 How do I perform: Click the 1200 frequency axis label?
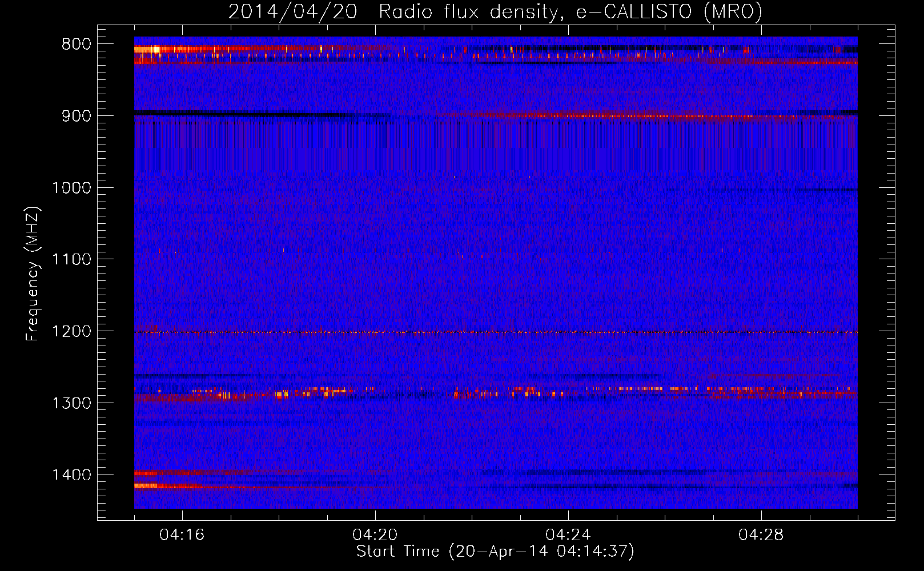[x=71, y=332]
